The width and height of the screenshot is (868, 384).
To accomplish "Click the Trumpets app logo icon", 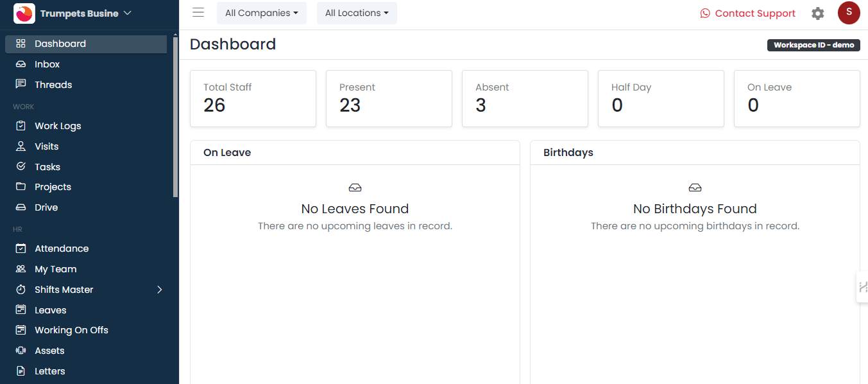I will 24,13.
